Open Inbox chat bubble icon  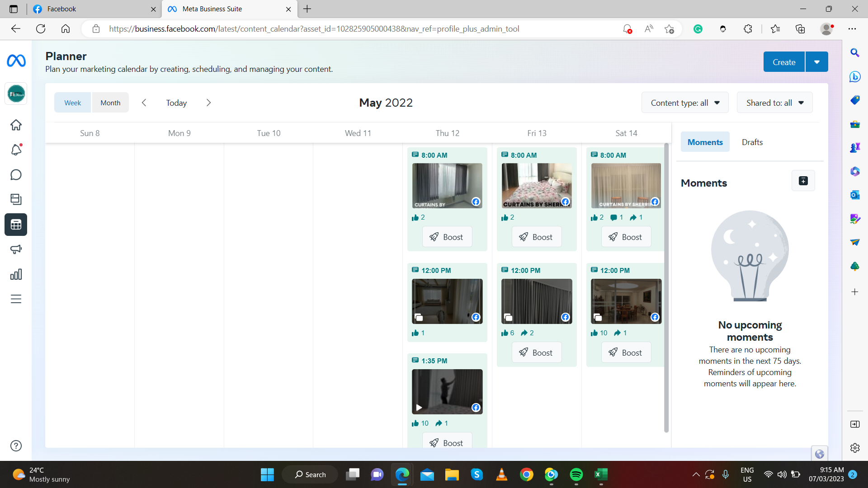[16, 174]
